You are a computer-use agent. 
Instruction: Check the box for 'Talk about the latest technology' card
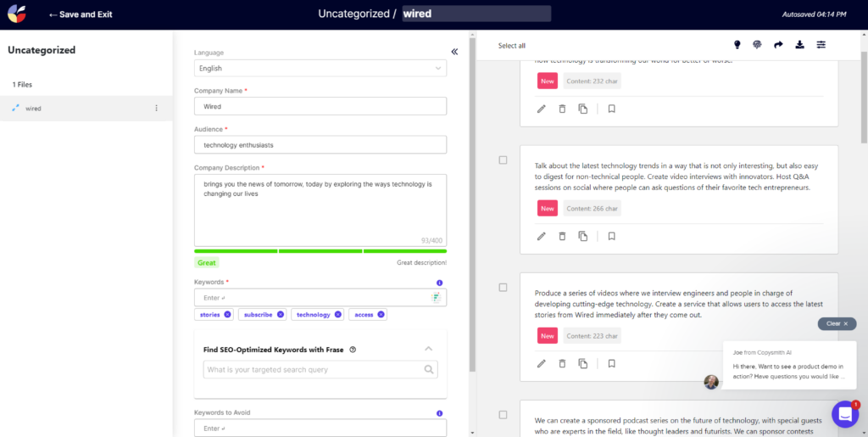coord(503,160)
